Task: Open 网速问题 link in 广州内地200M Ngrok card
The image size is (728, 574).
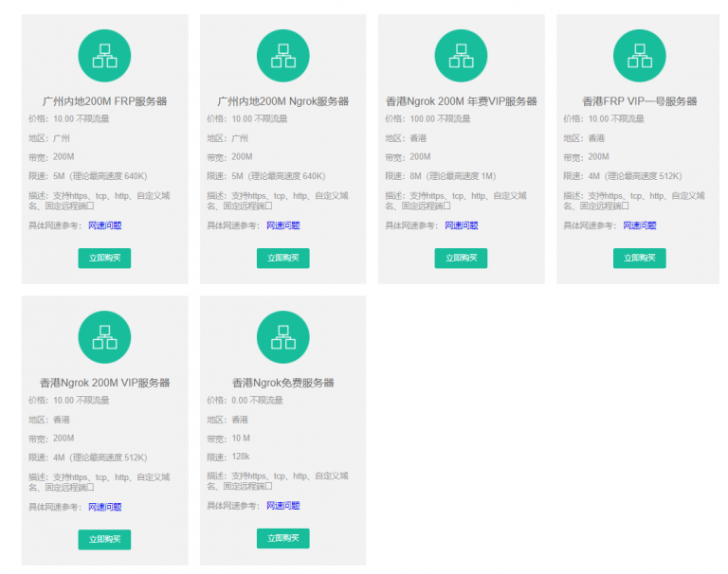Action: point(283,225)
